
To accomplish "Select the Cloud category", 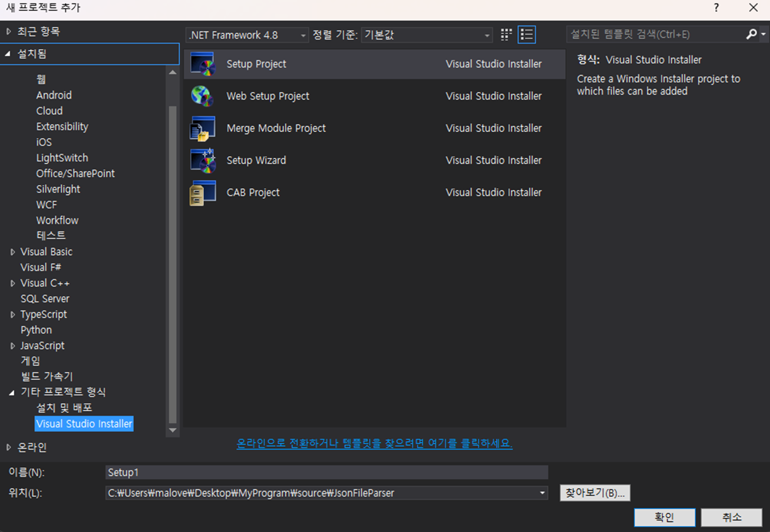I will pos(50,111).
